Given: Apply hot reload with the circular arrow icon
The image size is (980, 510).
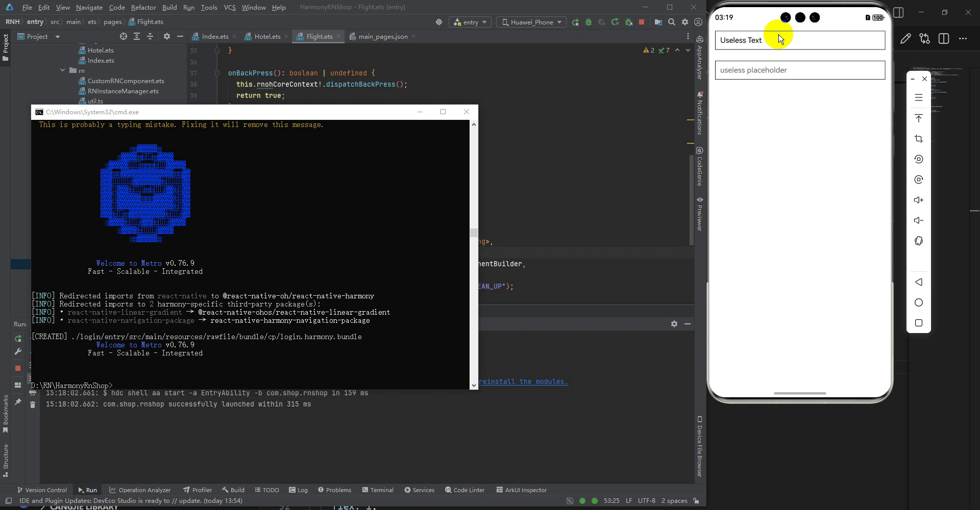Looking at the screenshot, I should 615,22.
